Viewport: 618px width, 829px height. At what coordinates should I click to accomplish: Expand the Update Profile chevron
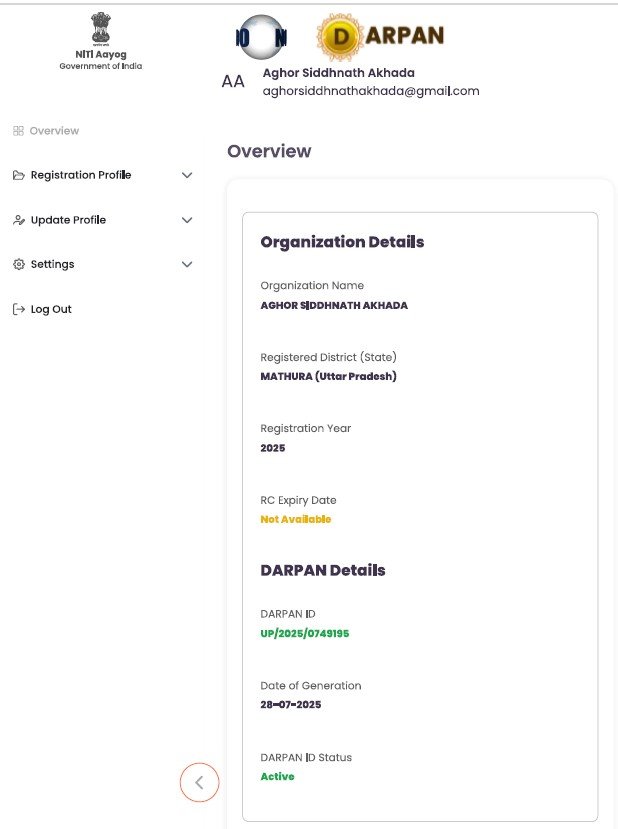point(187,220)
